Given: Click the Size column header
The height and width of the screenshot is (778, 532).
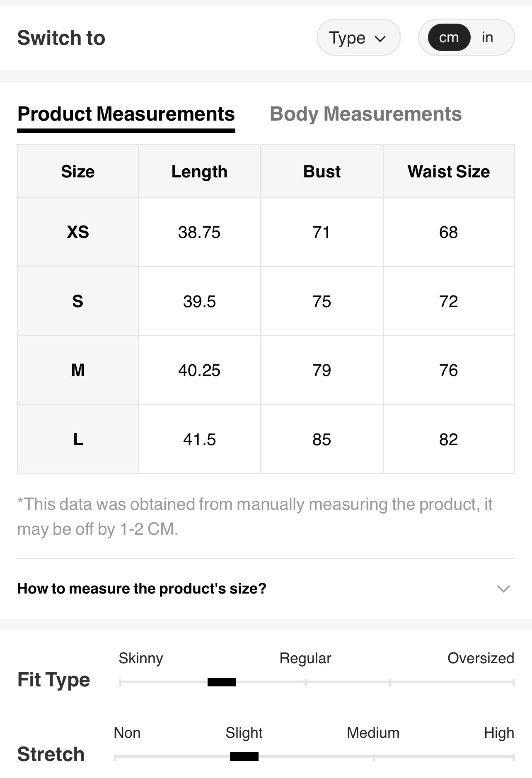Looking at the screenshot, I should pyautogui.click(x=78, y=172).
